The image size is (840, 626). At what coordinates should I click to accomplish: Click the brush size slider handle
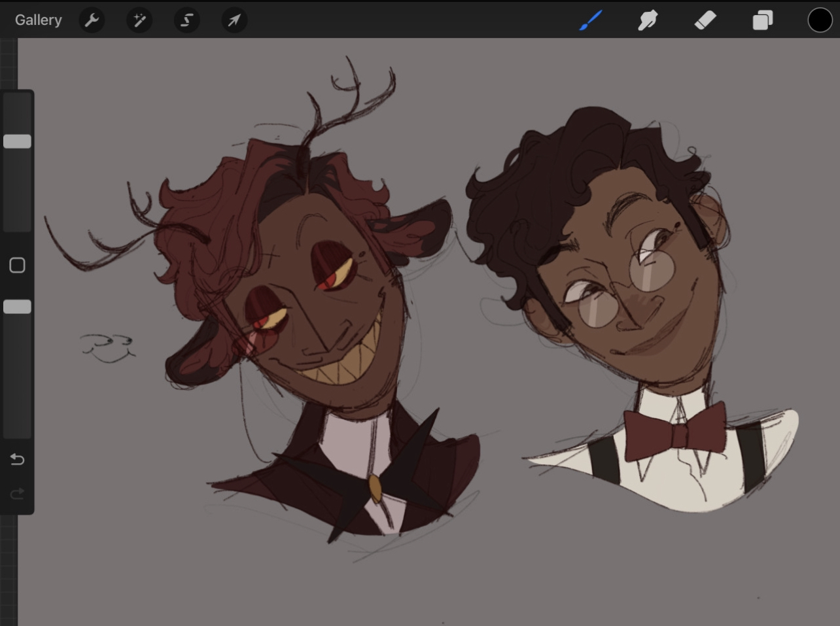point(18,141)
